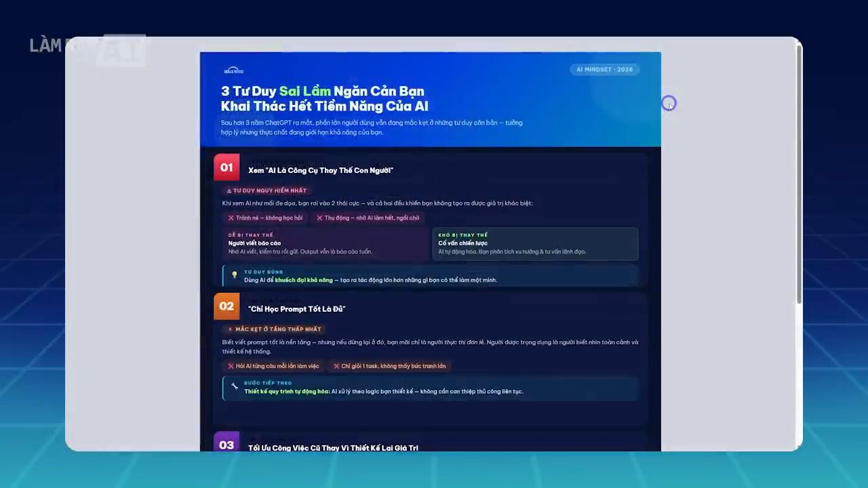
Task: Click the title line "Khai Thác Hết Tiềm Năng Của AI"
Action: pos(324,106)
